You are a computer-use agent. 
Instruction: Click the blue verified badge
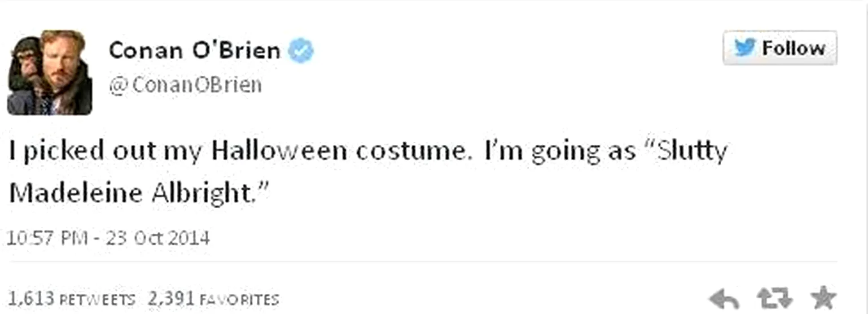pyautogui.click(x=301, y=50)
